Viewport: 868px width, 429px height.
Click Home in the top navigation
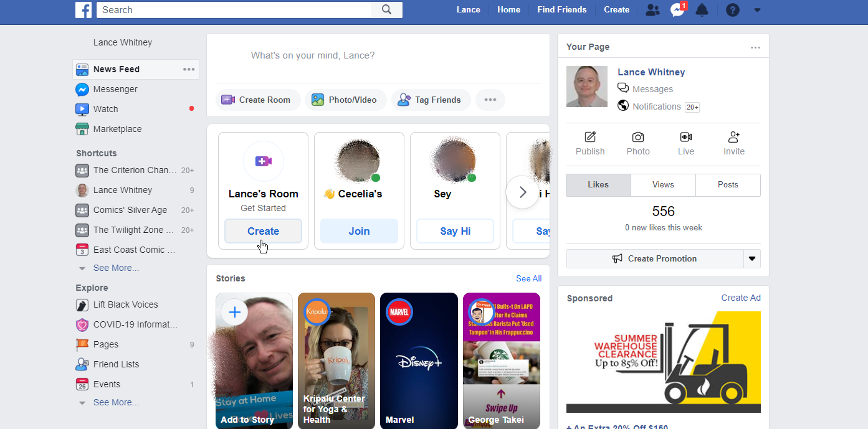[509, 10]
